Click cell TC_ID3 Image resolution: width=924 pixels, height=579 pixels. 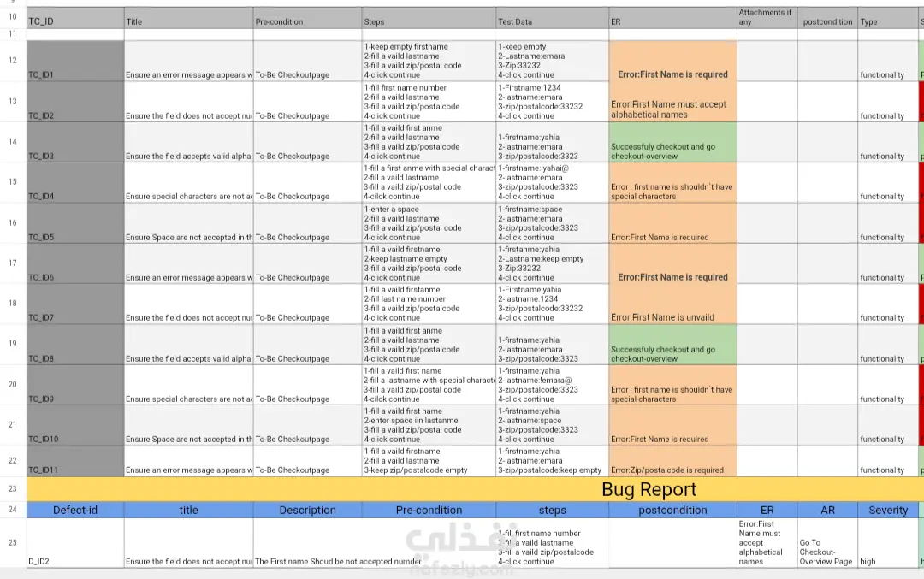click(x=75, y=142)
